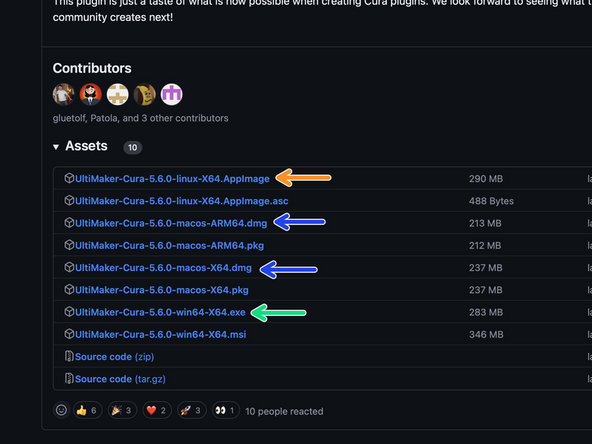Click the package icon beside macos-X64.pkg
Image resolution: width=592 pixels, height=444 pixels.
(x=69, y=290)
